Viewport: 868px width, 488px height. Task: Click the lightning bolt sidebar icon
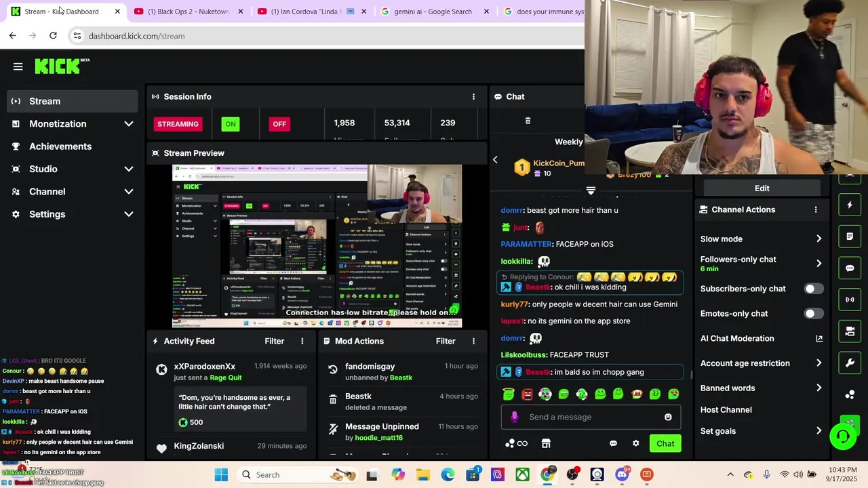coord(850,205)
